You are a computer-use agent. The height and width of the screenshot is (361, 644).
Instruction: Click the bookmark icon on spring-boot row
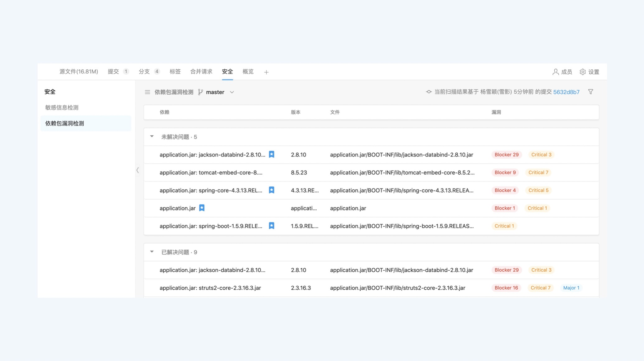tap(272, 226)
